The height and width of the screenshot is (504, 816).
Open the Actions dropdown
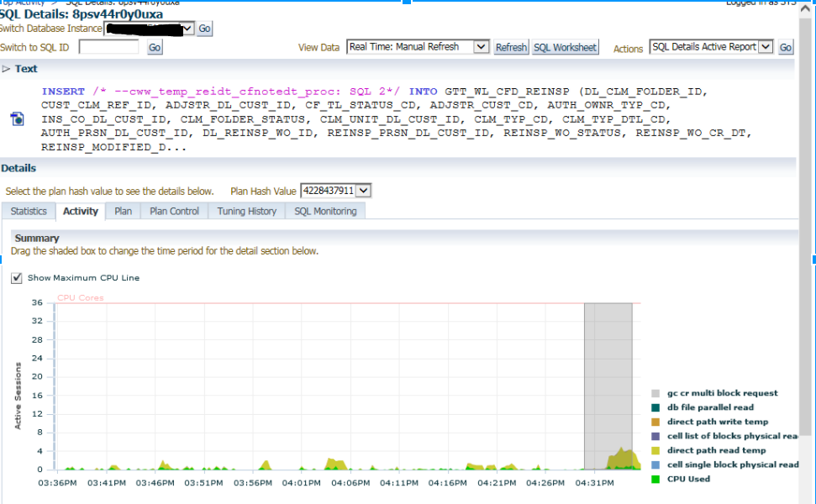tap(711, 47)
